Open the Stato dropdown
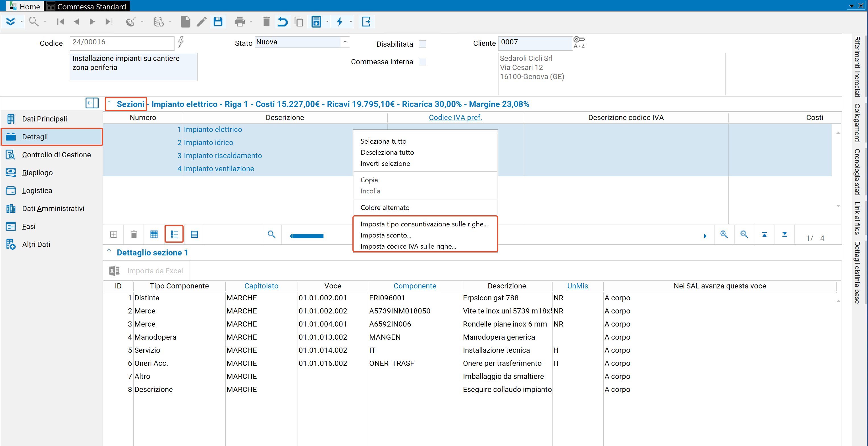 tap(345, 42)
